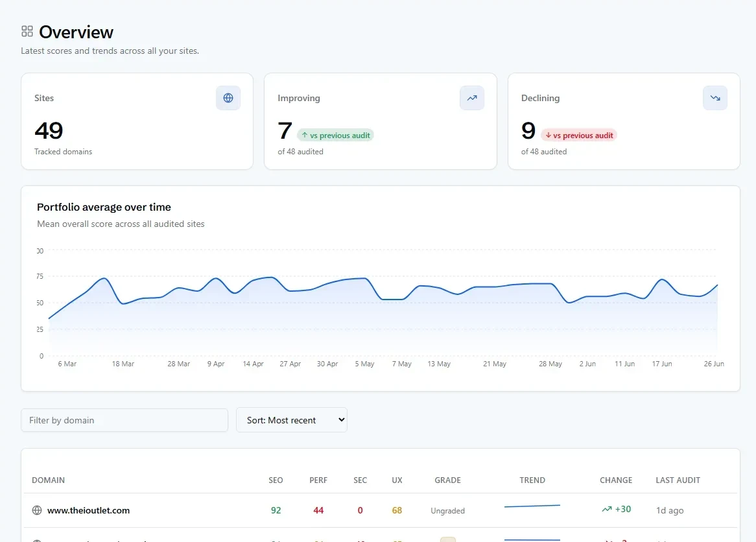Click the LAST AUDIT column header
The image size is (756, 542).
(678, 480)
